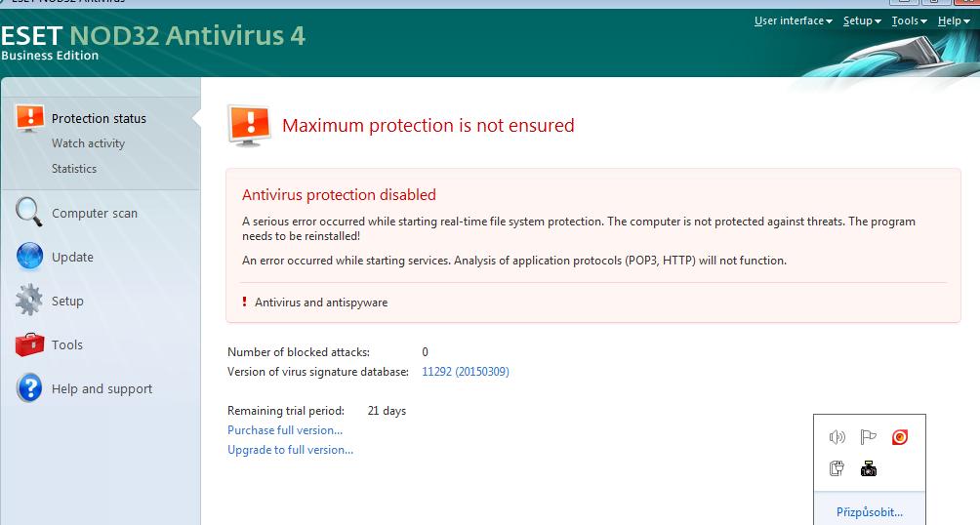Click the speaker volume tray icon
The width and height of the screenshot is (980, 525).
(x=837, y=437)
